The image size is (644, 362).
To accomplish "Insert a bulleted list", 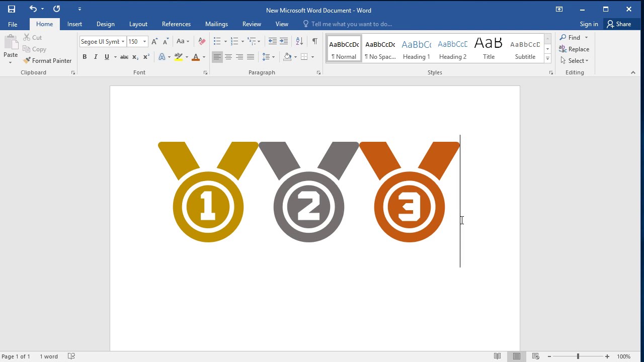I will click(x=217, y=42).
